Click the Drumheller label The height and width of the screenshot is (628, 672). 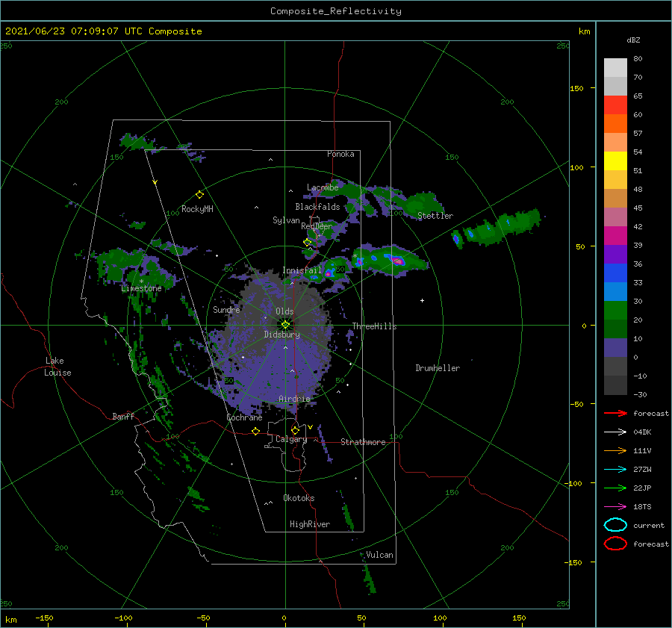click(x=438, y=368)
